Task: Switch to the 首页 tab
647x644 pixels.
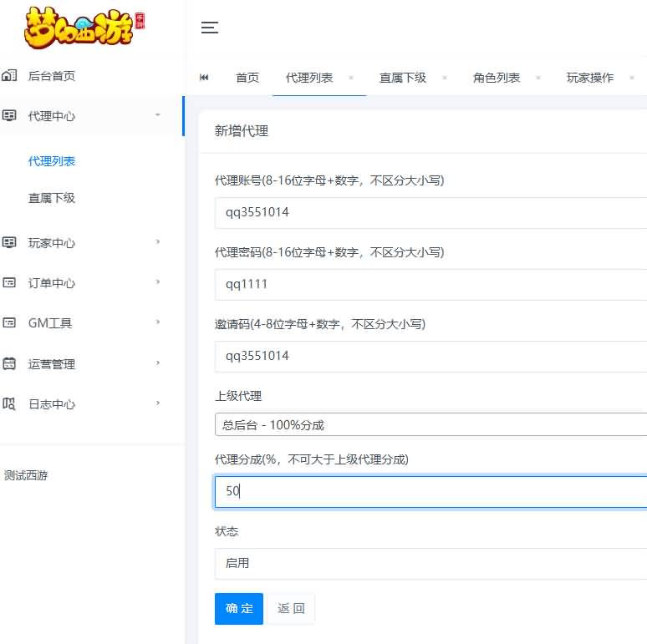Action: pyautogui.click(x=247, y=78)
